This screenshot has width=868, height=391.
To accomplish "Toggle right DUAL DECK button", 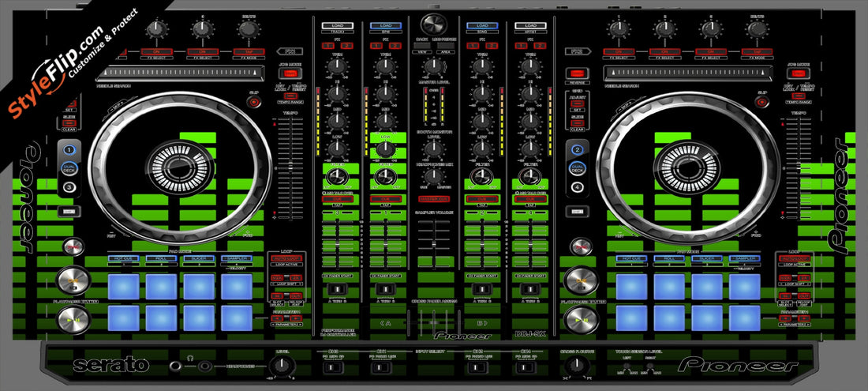I will coord(577,168).
